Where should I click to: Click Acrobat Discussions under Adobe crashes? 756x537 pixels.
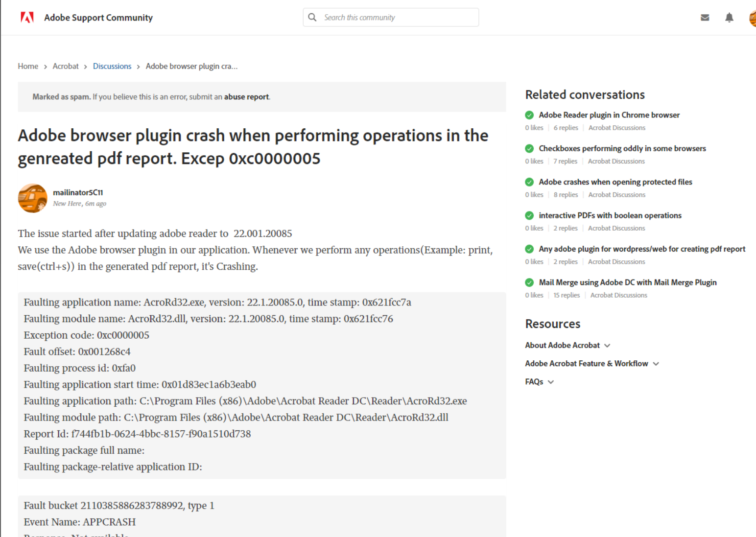point(617,195)
